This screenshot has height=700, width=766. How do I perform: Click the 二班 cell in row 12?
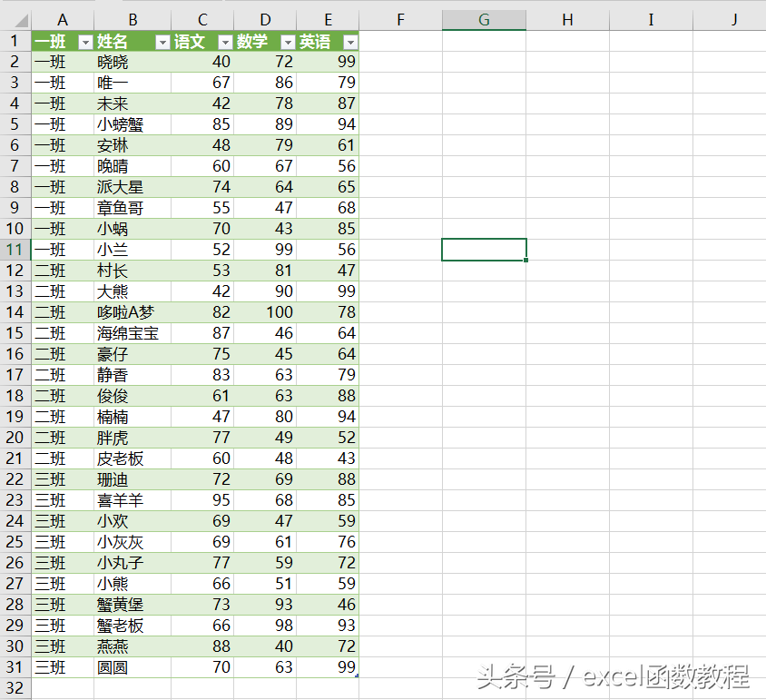63,271
